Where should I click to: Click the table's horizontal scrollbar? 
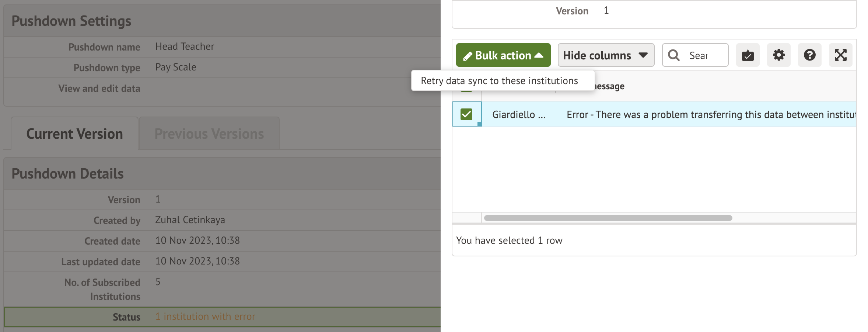608,218
